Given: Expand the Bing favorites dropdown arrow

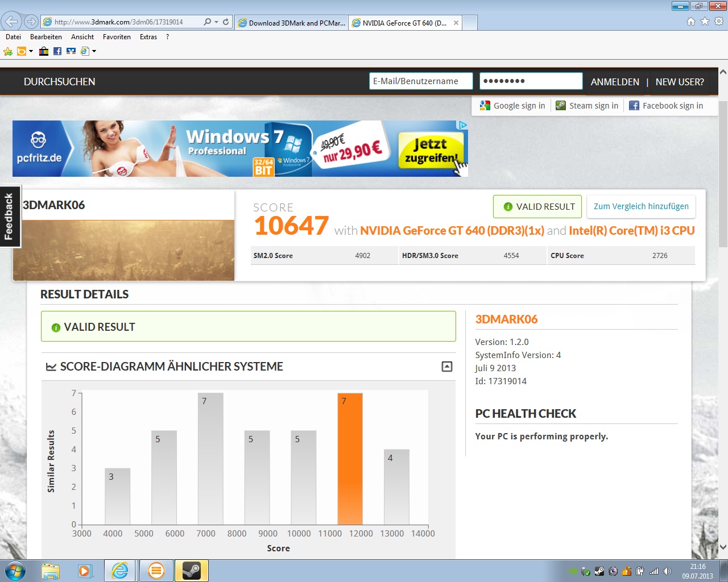Looking at the screenshot, I should click(31, 51).
